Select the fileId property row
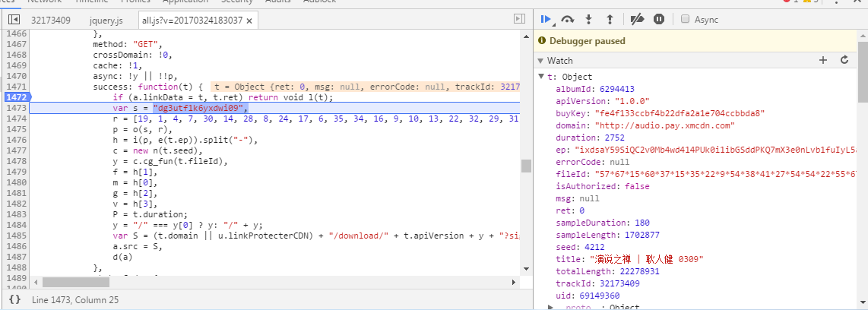The height and width of the screenshot is (310, 868). click(706, 175)
